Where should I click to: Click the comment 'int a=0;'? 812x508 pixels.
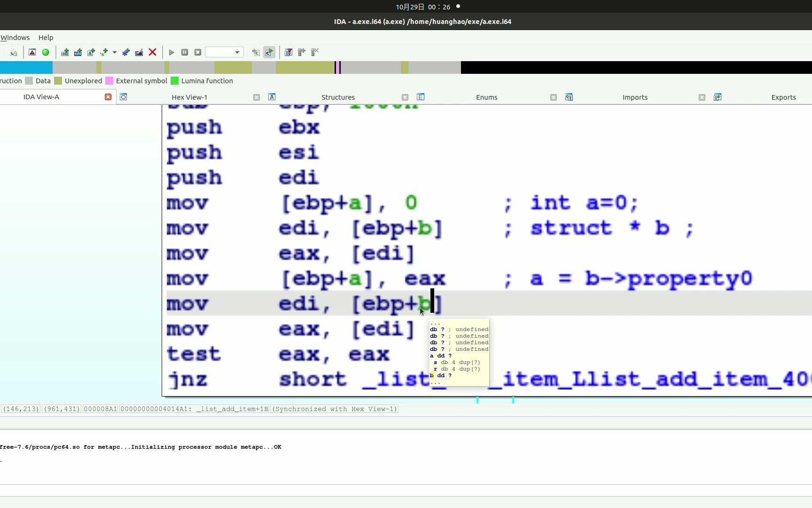point(584,203)
